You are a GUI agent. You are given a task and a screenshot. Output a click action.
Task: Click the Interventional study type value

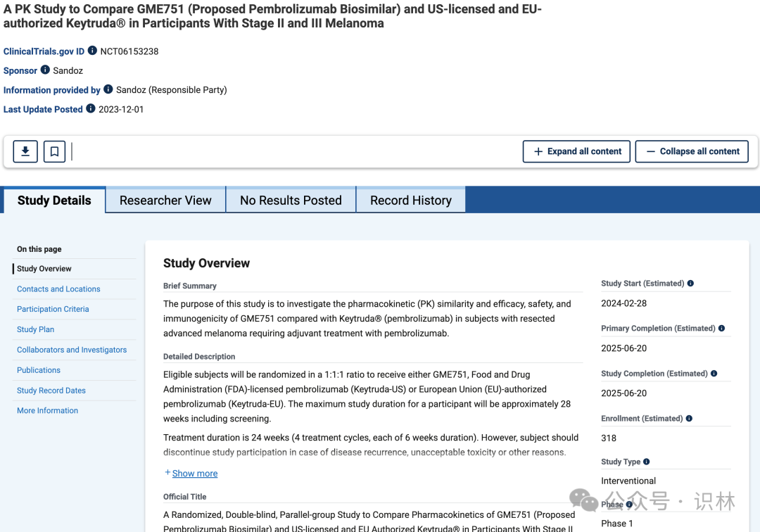tap(628, 481)
